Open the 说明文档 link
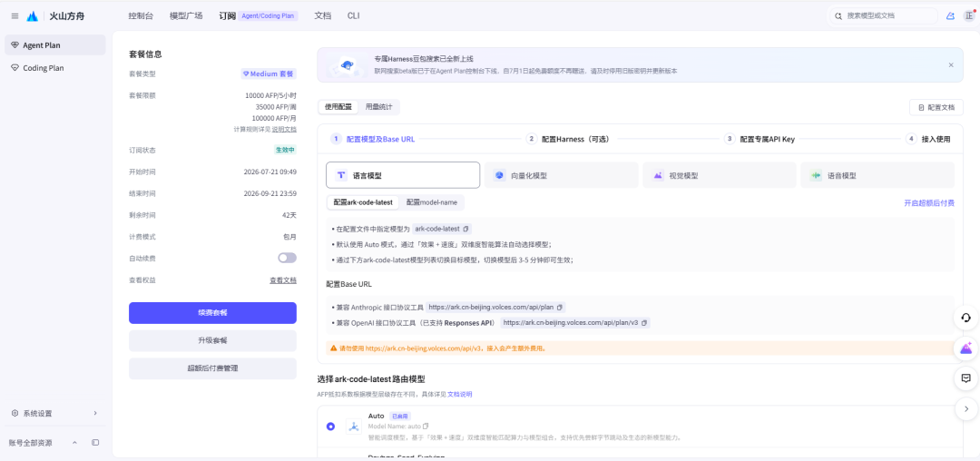Viewport: 980px width, 461px height. tap(284, 129)
